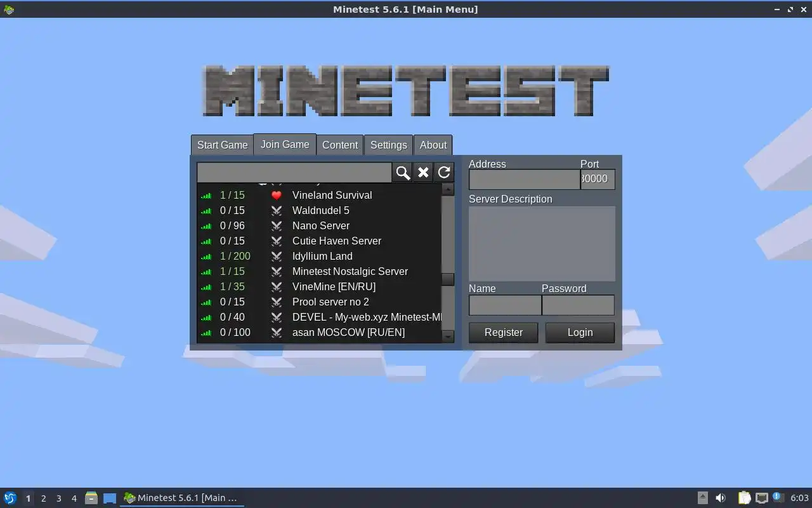Click the PvP swords icon beside Cutie Haven Server
The height and width of the screenshot is (508, 812).
[x=277, y=241]
